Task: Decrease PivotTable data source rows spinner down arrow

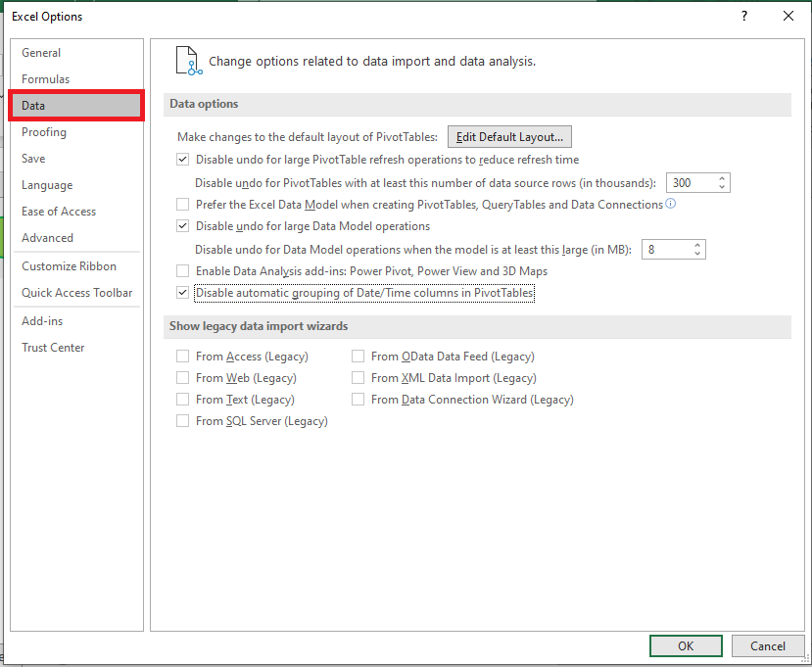Action: click(722, 187)
